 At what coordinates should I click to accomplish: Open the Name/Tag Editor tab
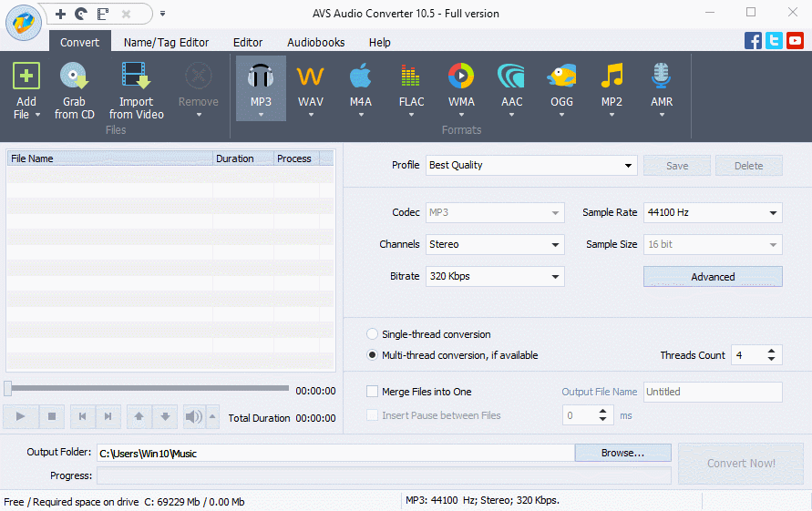coord(166,43)
